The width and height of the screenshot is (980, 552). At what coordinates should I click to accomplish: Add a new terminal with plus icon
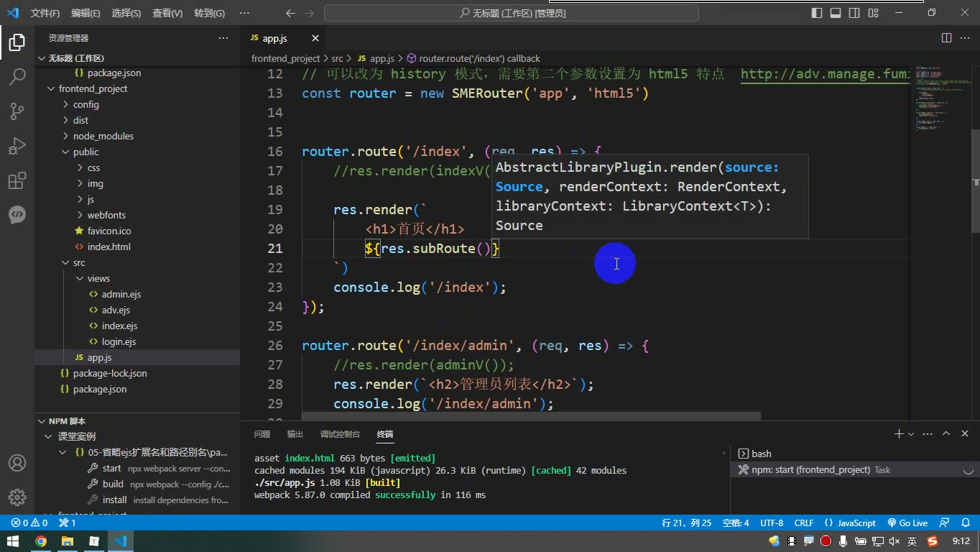[898, 433]
